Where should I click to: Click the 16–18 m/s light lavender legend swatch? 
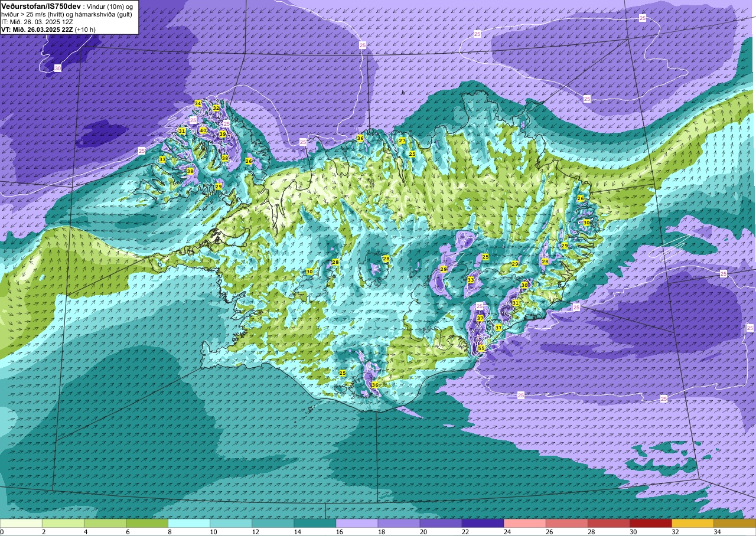[x=357, y=523]
